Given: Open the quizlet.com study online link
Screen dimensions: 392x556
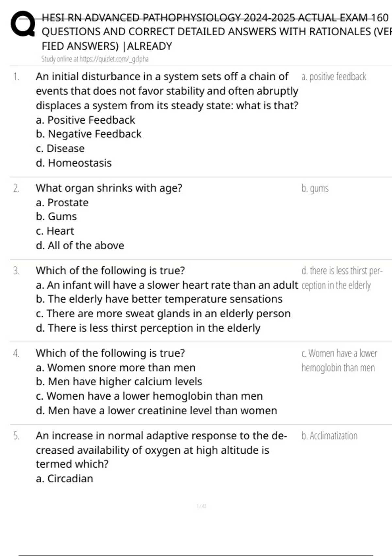Looking at the screenshot, I should [95, 59].
